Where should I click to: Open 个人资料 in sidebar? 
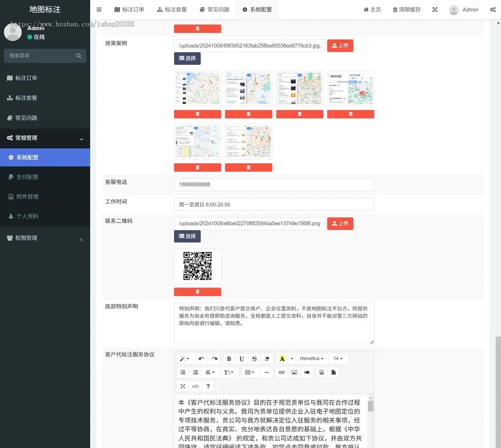click(x=45, y=216)
